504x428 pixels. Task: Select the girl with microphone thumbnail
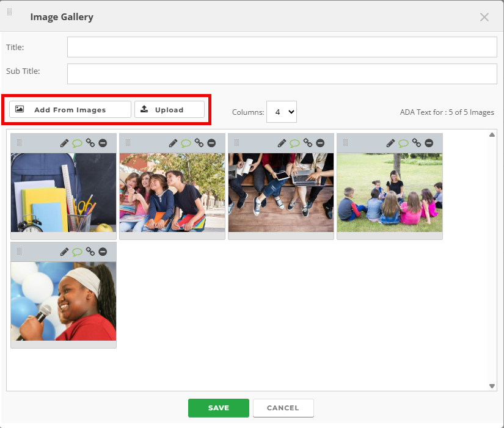pos(64,301)
